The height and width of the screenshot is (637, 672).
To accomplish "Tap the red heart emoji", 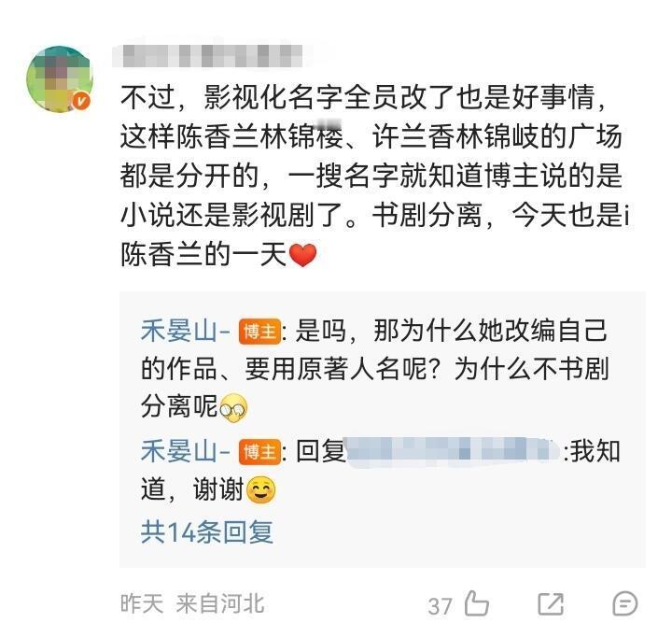I will tap(303, 255).
